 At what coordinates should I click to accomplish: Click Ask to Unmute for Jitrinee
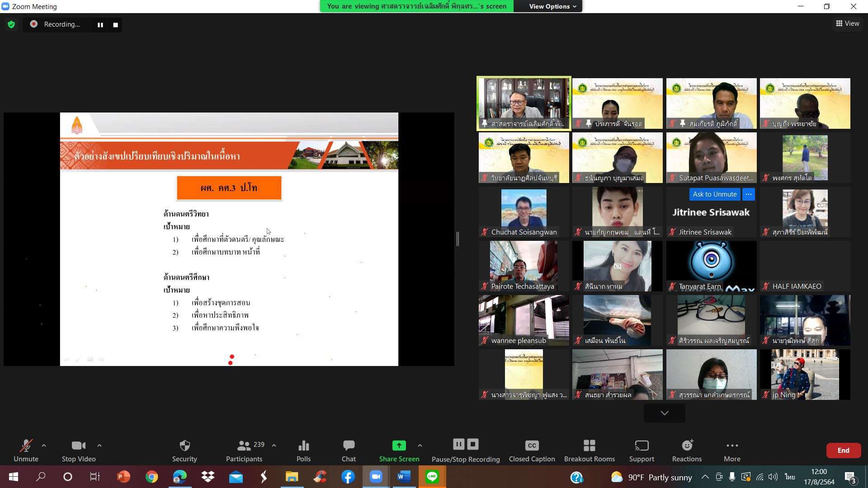(714, 194)
